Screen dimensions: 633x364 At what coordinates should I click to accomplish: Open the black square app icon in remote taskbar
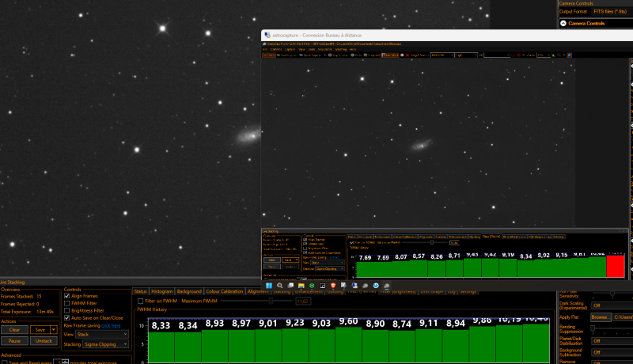(323, 286)
